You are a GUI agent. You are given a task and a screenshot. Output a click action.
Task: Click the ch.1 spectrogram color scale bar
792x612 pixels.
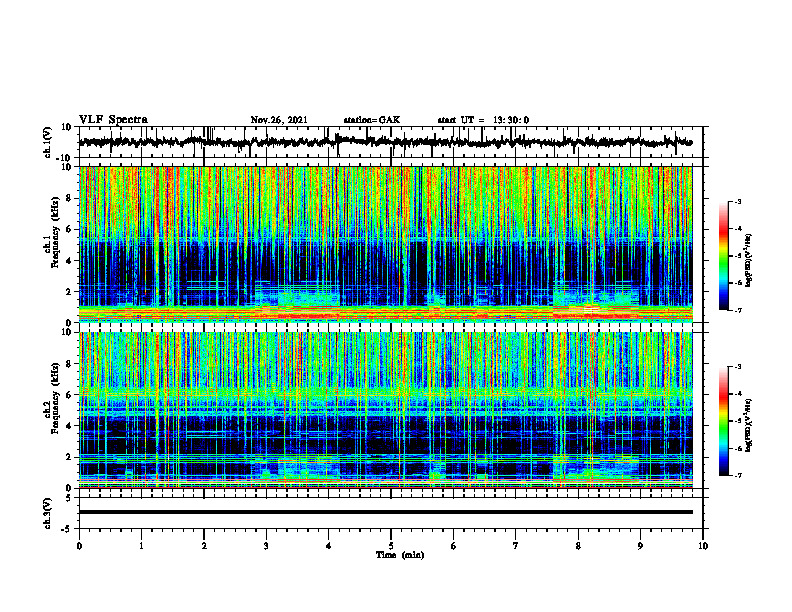pos(724,256)
